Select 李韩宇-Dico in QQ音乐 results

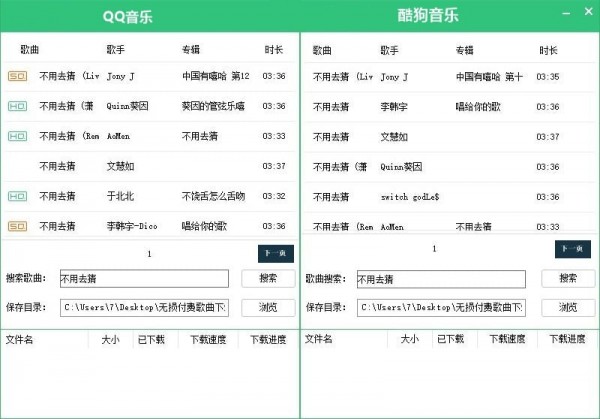point(132,226)
